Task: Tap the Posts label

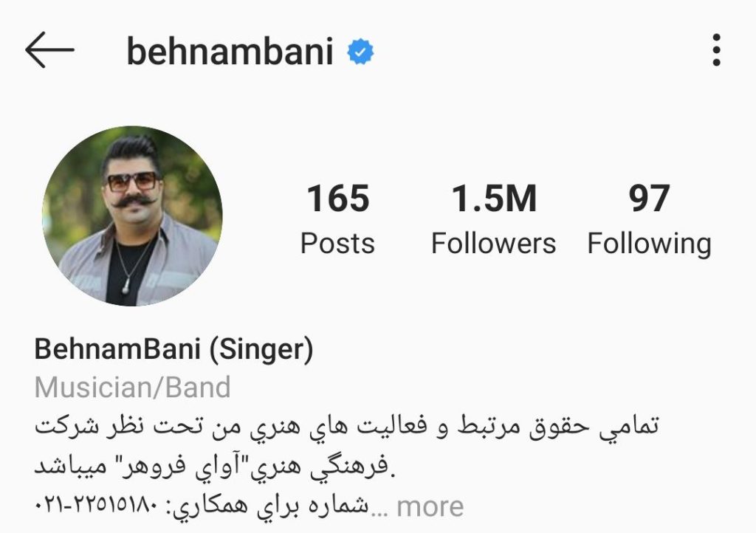Action: pyautogui.click(x=337, y=244)
